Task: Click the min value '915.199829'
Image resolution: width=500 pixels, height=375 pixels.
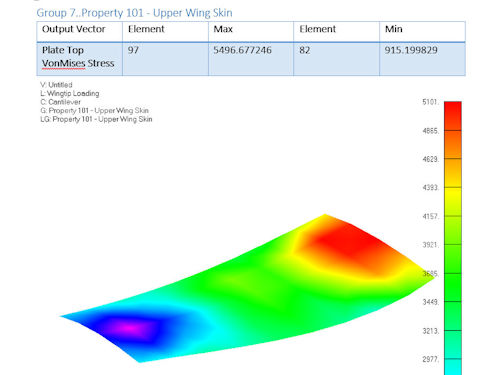Action: click(411, 50)
